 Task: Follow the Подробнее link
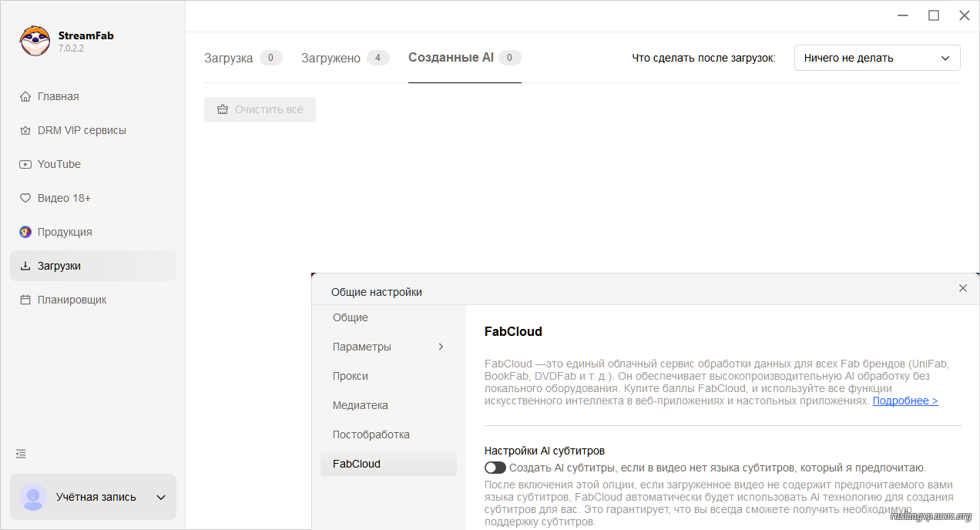[904, 401]
